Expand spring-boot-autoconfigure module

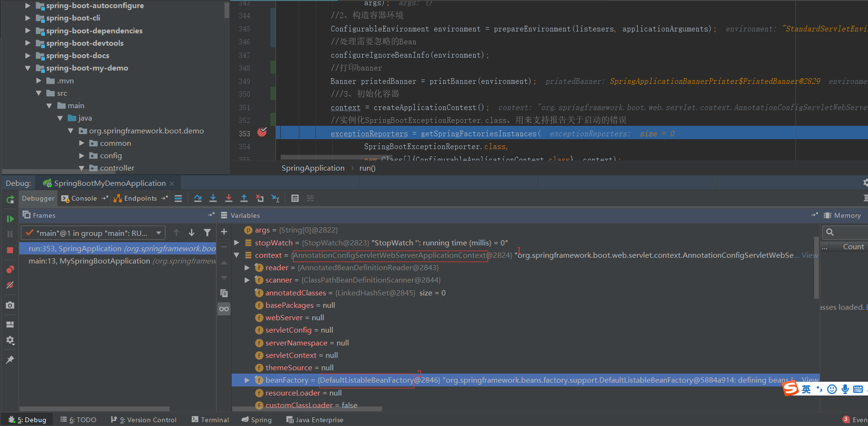(x=28, y=6)
